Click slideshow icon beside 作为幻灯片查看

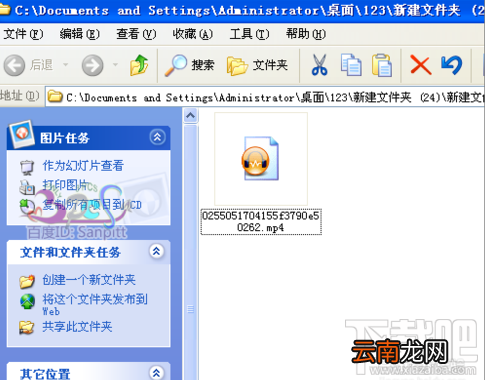click(27, 167)
